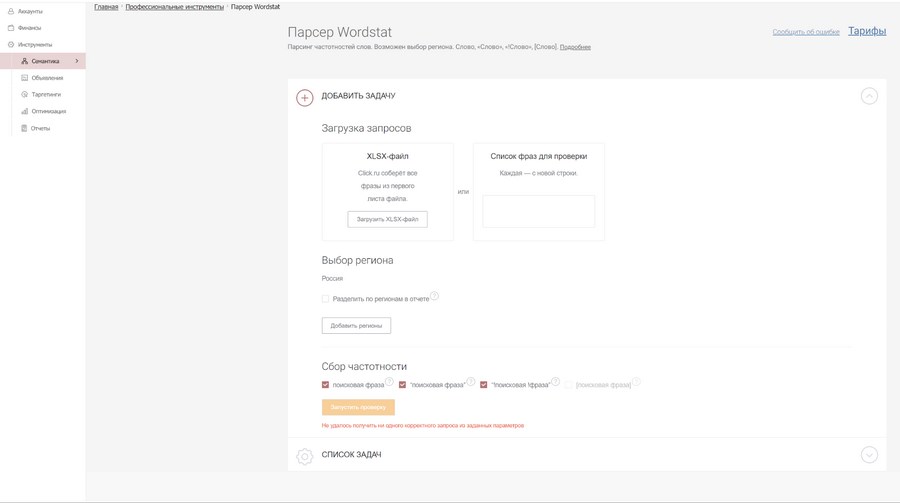
Task: Open the Подробнее help link
Action: point(575,47)
